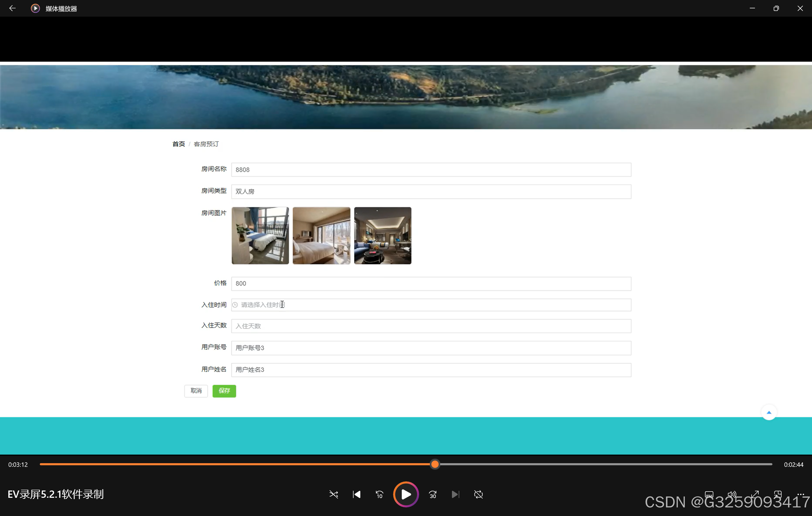This screenshot has width=812, height=516.
Task: Click the 入住天数 input field
Action: click(431, 326)
